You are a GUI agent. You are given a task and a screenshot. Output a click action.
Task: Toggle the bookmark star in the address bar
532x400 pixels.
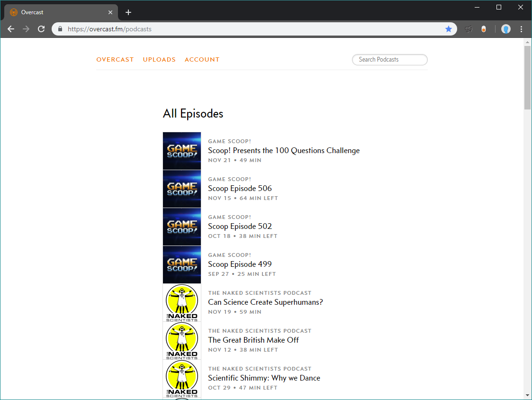click(449, 29)
